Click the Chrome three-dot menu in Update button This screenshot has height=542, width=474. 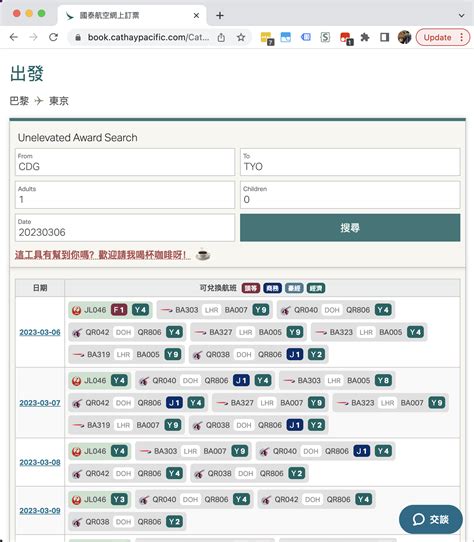tap(462, 37)
